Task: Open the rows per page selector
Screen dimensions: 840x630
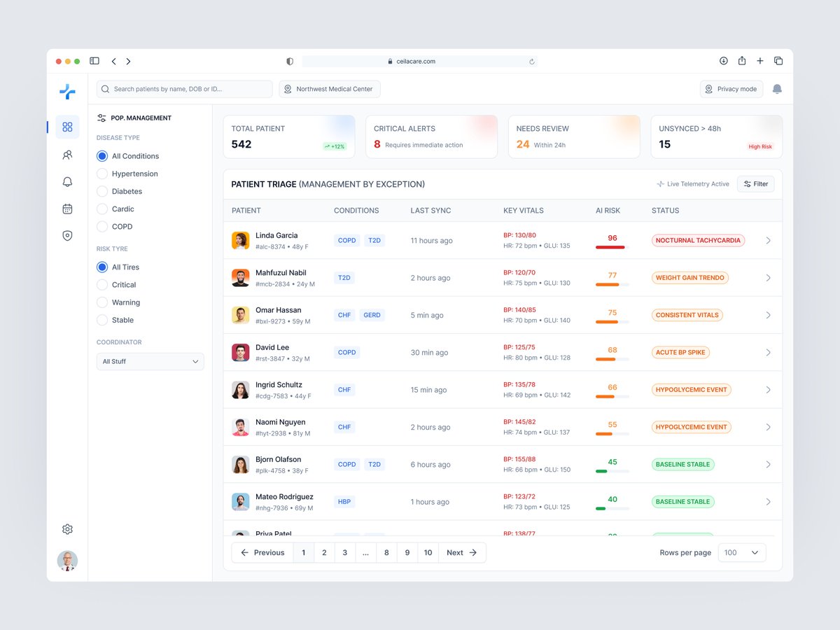Action: click(741, 552)
